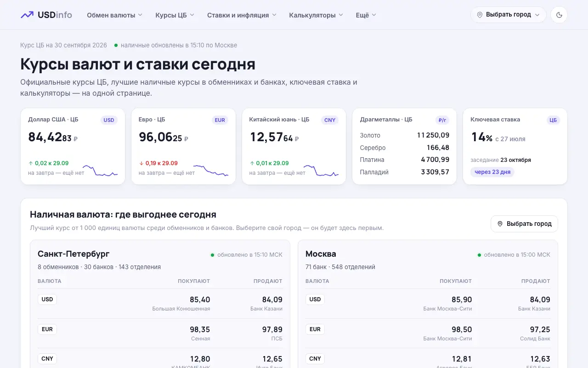The width and height of the screenshot is (588, 368).
Task: Click Большая Конюшенная under 85,40 rate
Action: 181,309
